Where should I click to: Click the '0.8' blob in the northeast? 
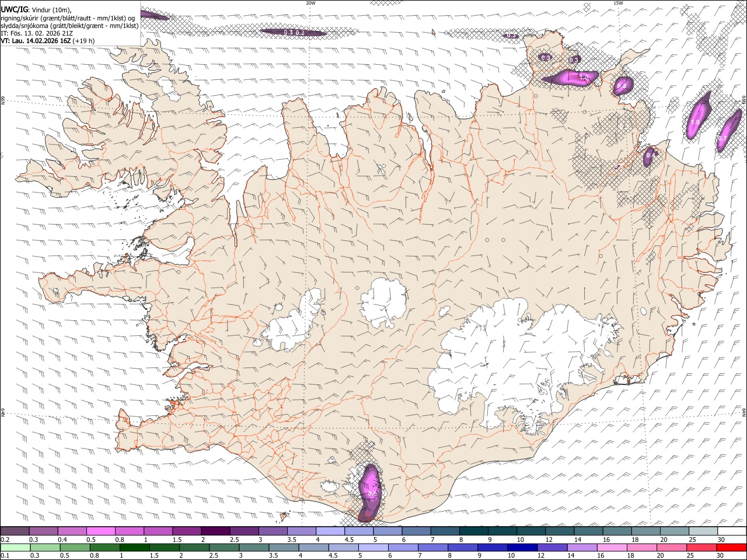[622, 86]
